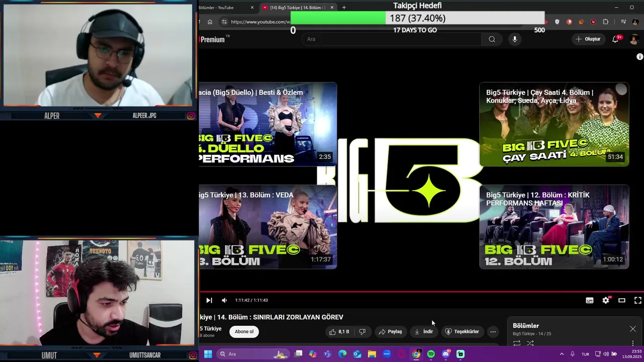The width and height of the screenshot is (644, 362).
Task: Open Microsoft Teams from the taskbar
Action: pyautogui.click(x=328, y=354)
